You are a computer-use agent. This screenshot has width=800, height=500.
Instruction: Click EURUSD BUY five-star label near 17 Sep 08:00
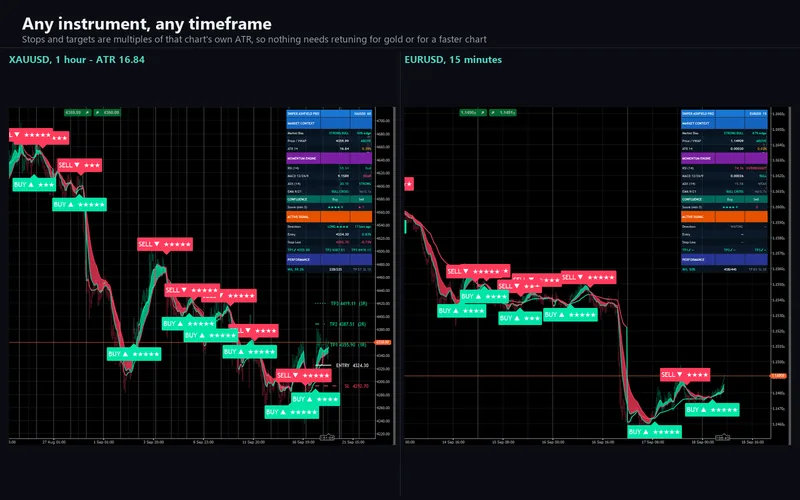(x=655, y=432)
